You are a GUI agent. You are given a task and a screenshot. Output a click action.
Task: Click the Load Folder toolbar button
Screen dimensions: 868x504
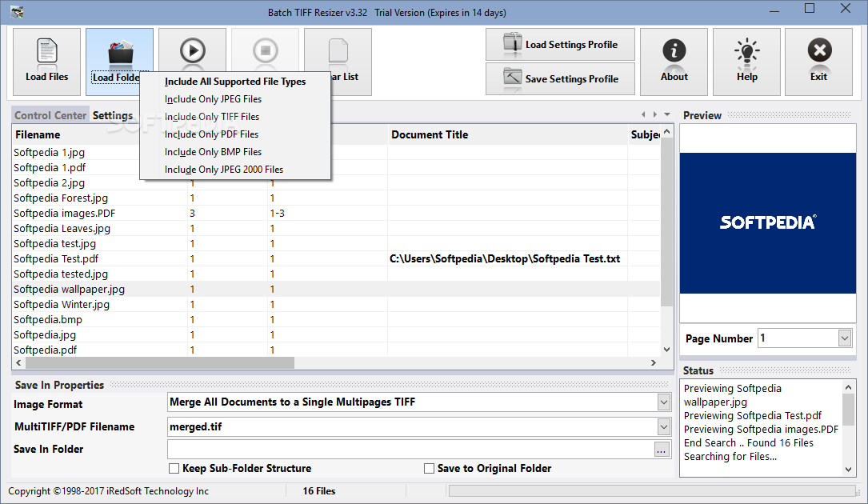coord(119,62)
